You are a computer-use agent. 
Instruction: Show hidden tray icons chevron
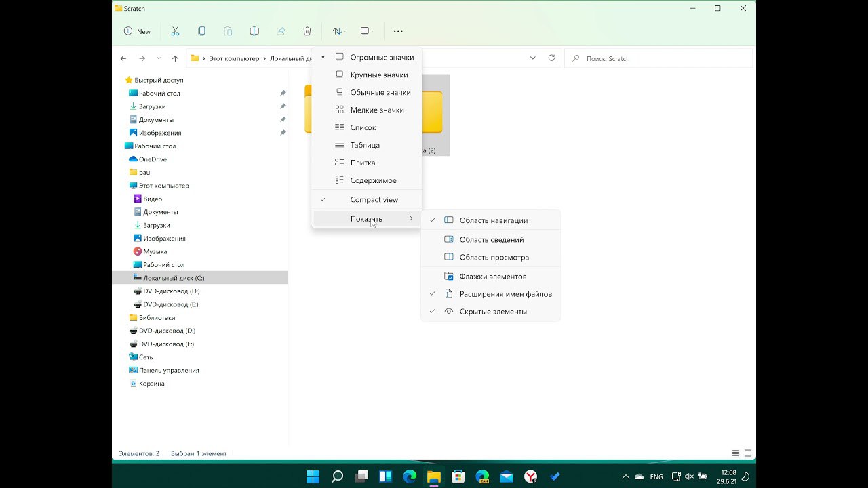pyautogui.click(x=625, y=477)
